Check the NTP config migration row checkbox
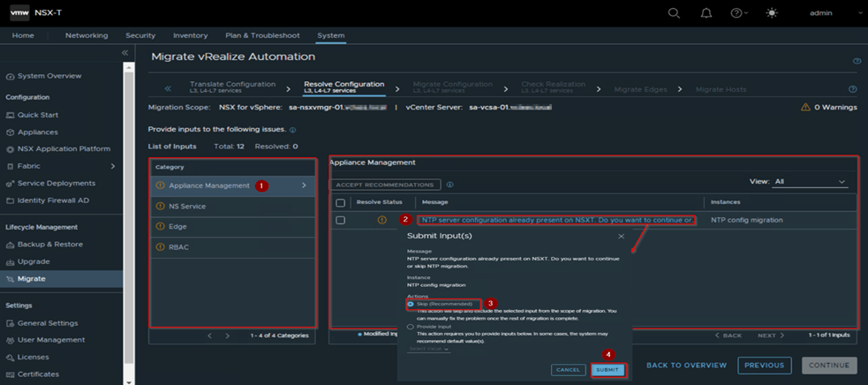This screenshot has width=868, height=385. (x=341, y=220)
